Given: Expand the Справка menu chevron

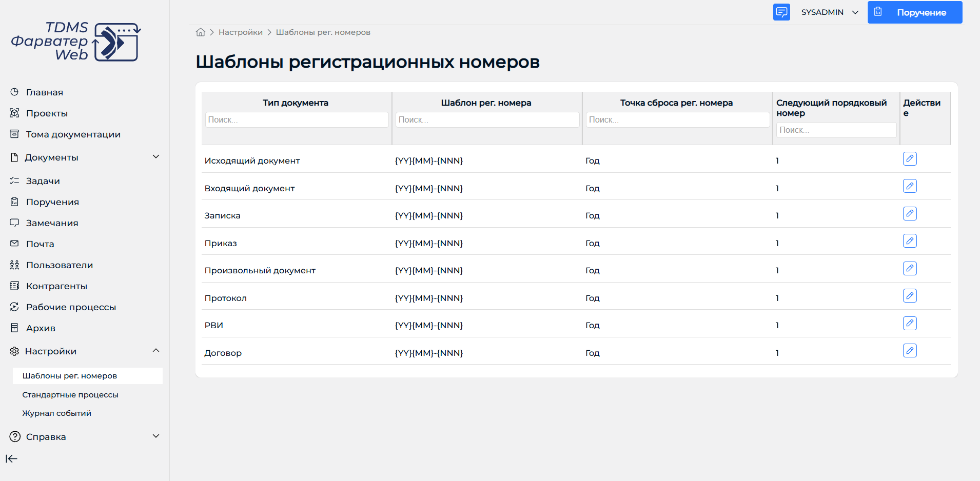Looking at the screenshot, I should pos(156,436).
